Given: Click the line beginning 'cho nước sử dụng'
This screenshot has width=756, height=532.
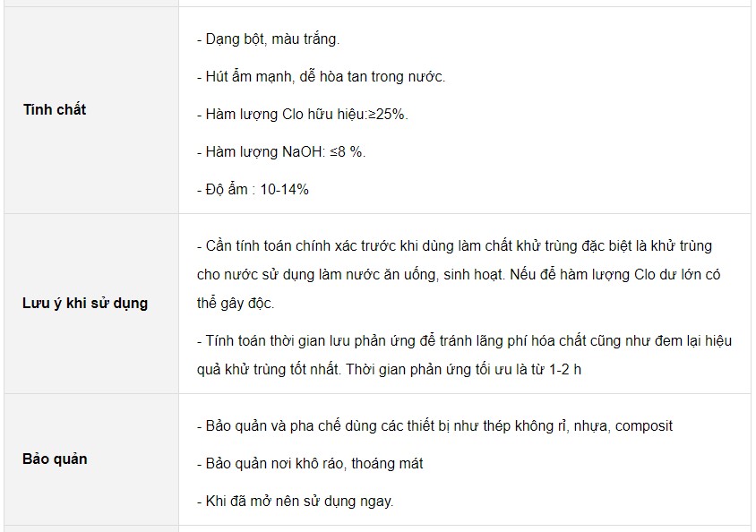Looking at the screenshot, I should 459,275.
